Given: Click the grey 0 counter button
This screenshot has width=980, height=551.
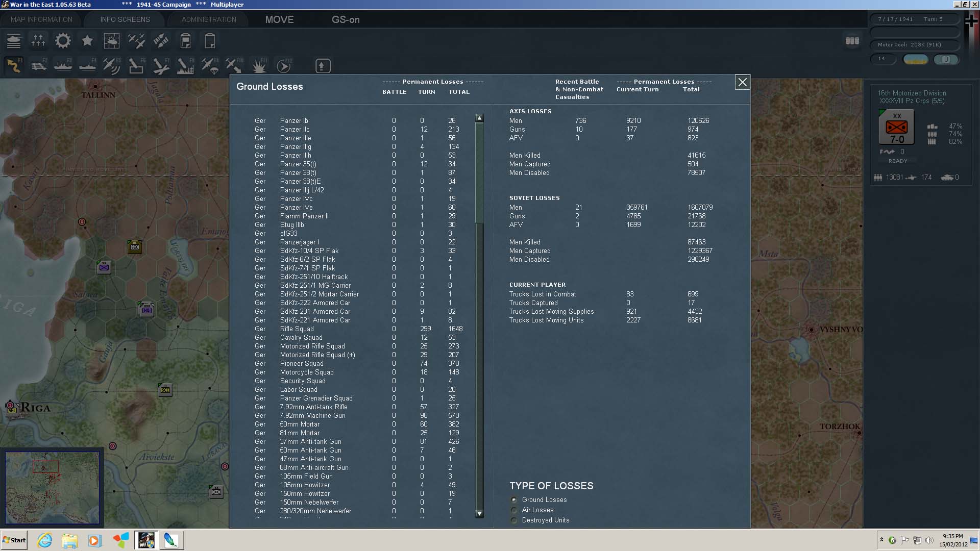Looking at the screenshot, I should (946, 59).
